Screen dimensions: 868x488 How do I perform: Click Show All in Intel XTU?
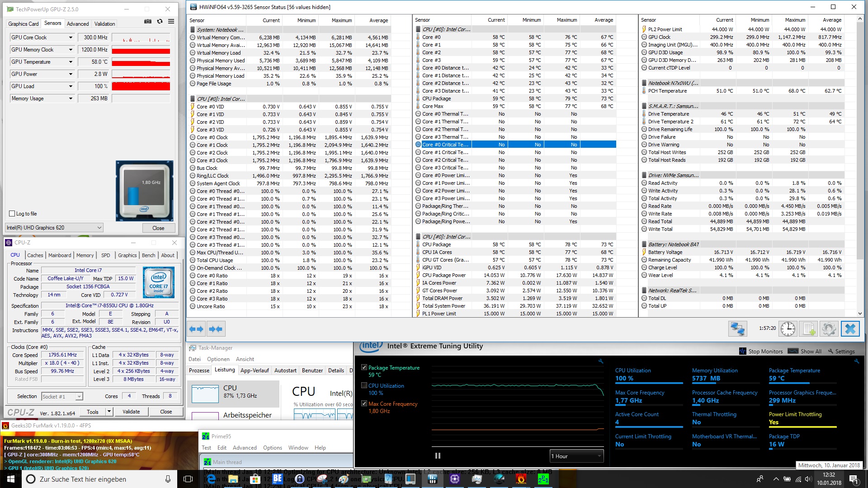coord(804,351)
